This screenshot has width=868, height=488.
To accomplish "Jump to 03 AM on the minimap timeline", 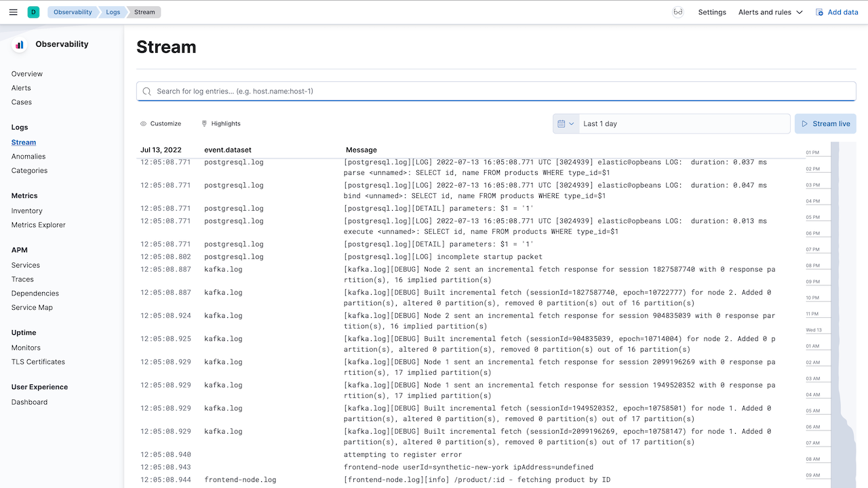I will coord(813,379).
